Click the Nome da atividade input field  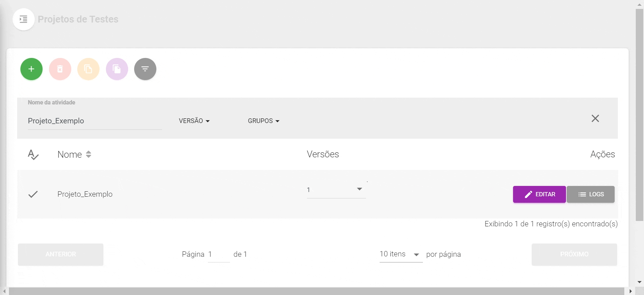coord(94,121)
